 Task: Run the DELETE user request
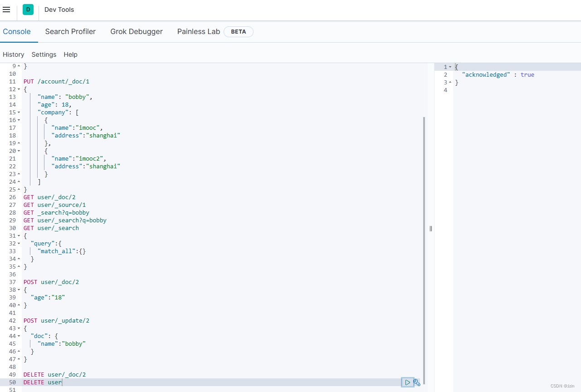407,382
